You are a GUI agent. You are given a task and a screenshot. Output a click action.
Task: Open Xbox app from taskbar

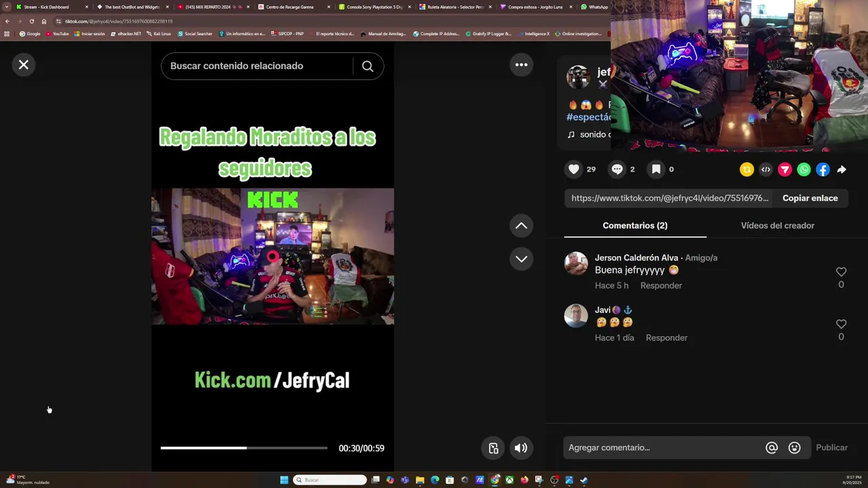pos(509,480)
